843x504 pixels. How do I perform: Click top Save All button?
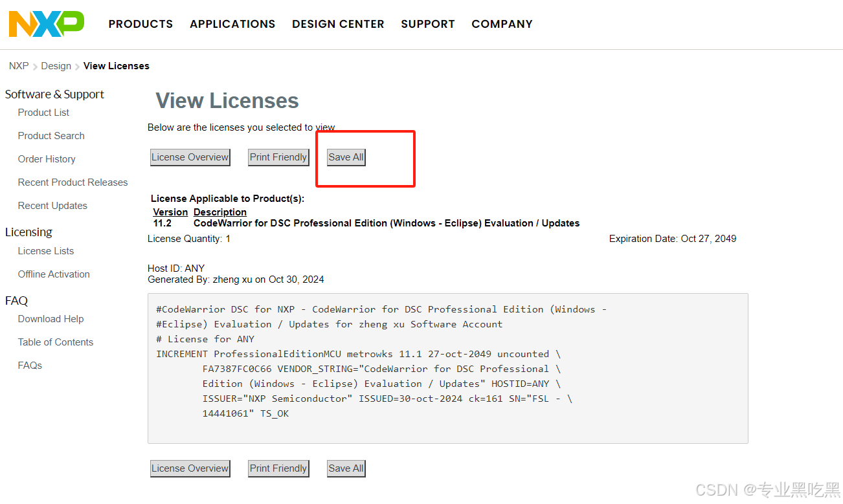pos(346,157)
